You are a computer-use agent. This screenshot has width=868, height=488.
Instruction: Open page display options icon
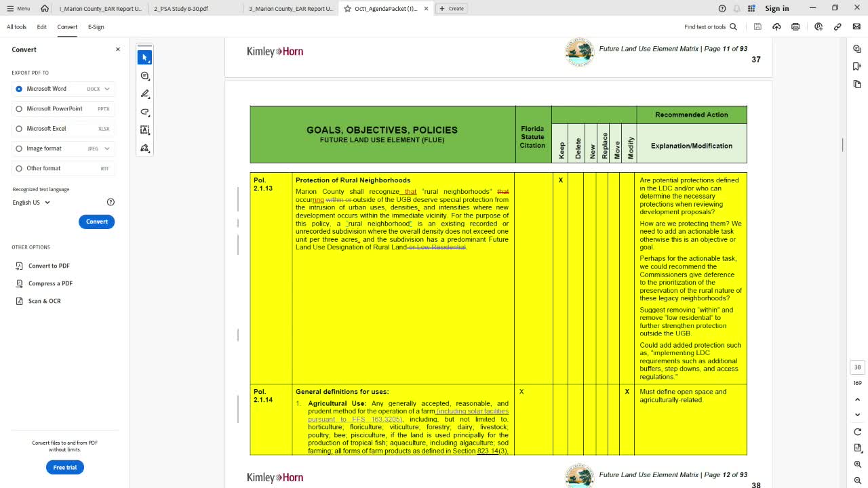[x=857, y=448]
